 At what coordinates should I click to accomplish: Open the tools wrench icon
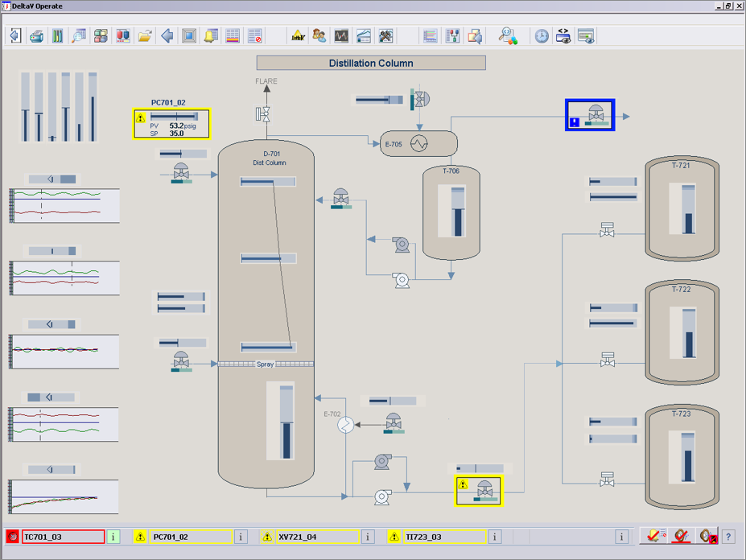(386, 36)
